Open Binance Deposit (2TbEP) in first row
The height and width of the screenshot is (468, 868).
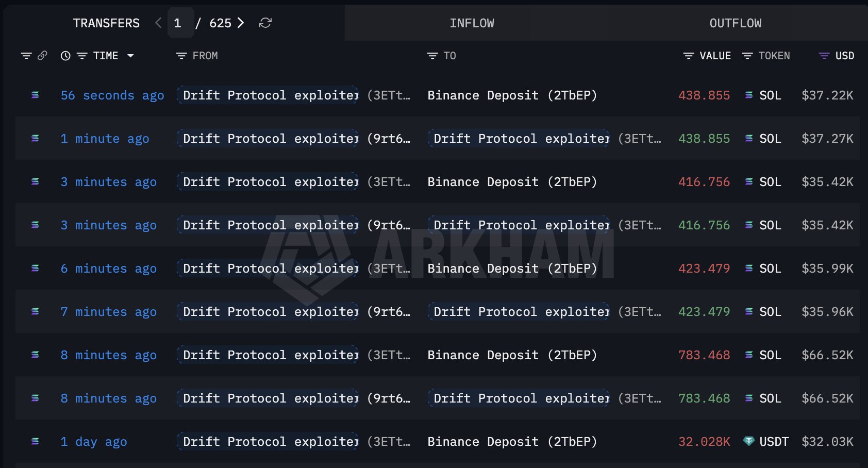pyautogui.click(x=512, y=95)
